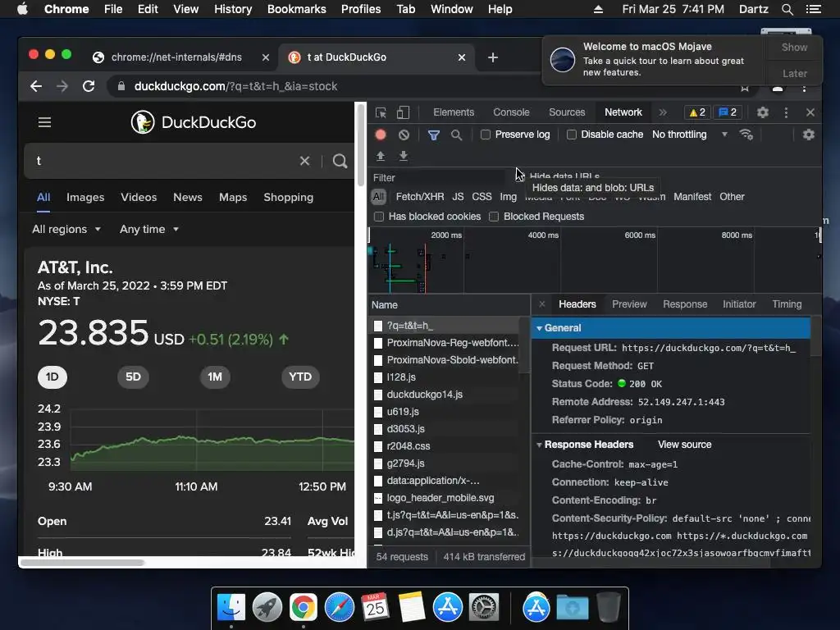840x630 pixels.
Task: Click the blue issues badge showing 2
Action: point(728,112)
